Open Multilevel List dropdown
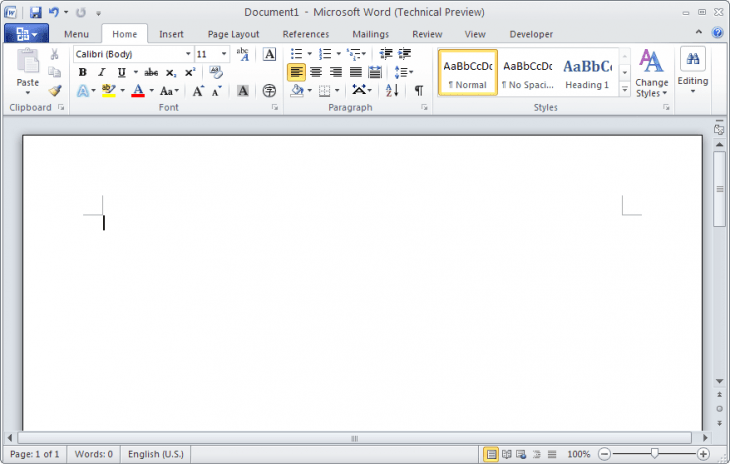Viewport: 730px width, 464px height. [x=357, y=54]
